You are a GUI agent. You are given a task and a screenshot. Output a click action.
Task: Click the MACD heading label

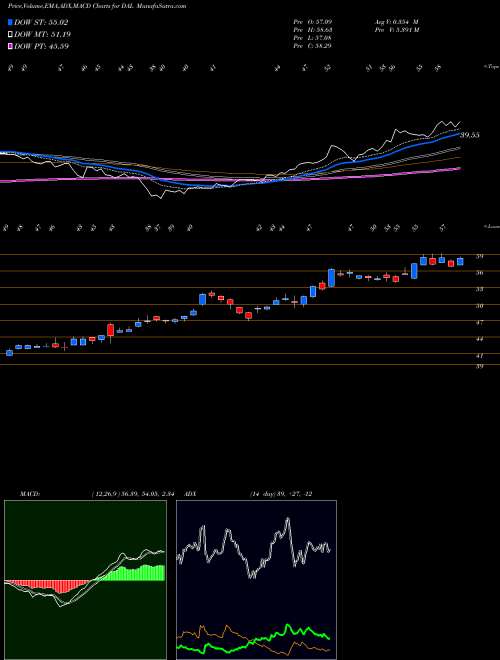point(29,493)
